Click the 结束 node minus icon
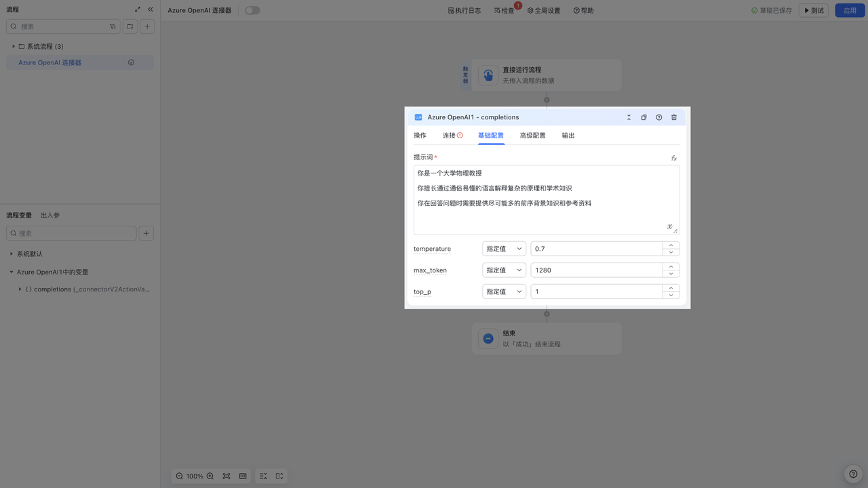The height and width of the screenshot is (488, 868). point(488,338)
